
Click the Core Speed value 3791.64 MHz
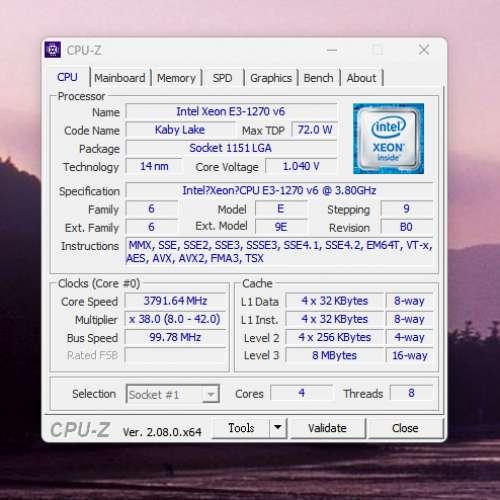(175, 301)
